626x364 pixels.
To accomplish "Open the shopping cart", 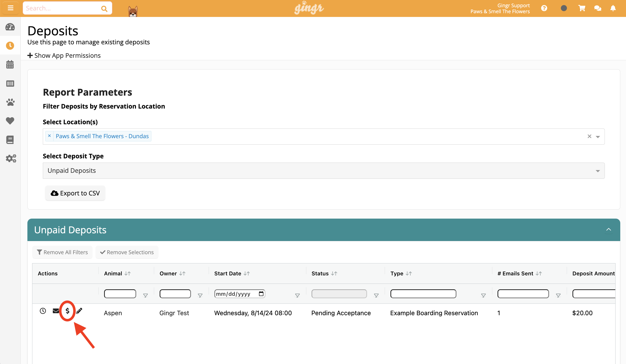I will coord(582,8).
